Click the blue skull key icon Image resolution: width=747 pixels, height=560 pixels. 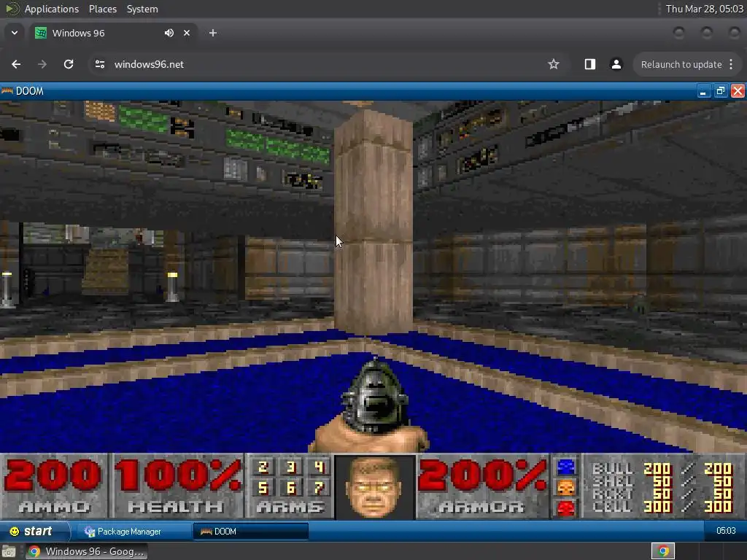pos(566,467)
